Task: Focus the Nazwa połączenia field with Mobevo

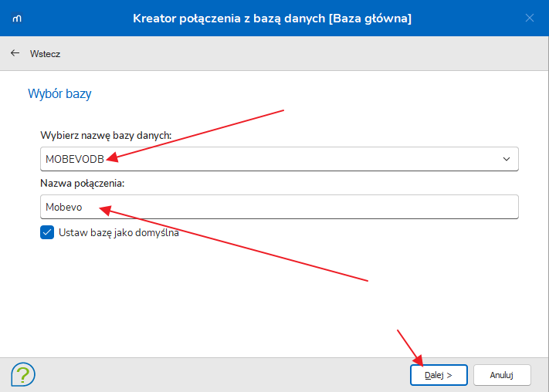Action: pyautogui.click(x=280, y=208)
